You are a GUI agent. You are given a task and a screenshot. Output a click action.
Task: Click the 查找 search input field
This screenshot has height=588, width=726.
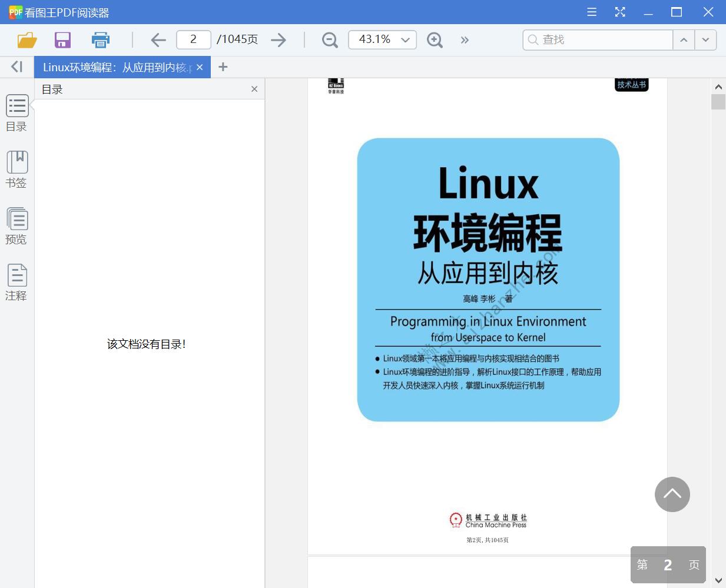(x=598, y=39)
